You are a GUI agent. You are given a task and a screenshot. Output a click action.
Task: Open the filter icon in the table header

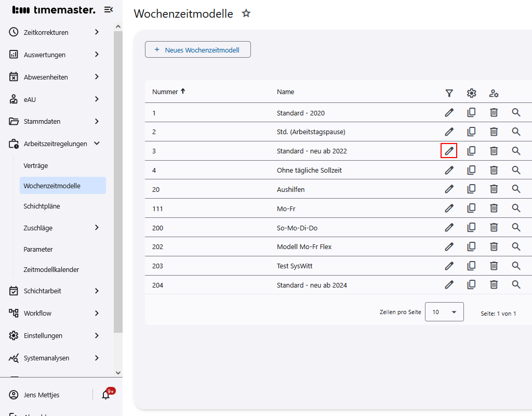449,93
